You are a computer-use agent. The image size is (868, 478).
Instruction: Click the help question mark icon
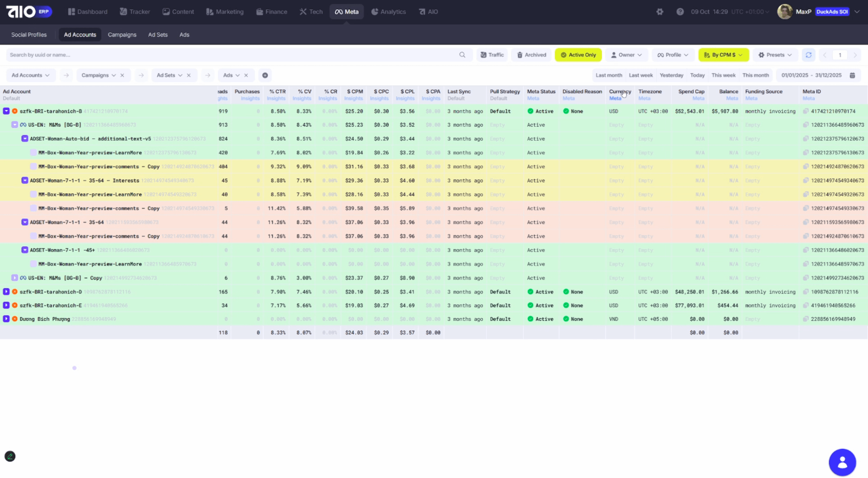[680, 12]
